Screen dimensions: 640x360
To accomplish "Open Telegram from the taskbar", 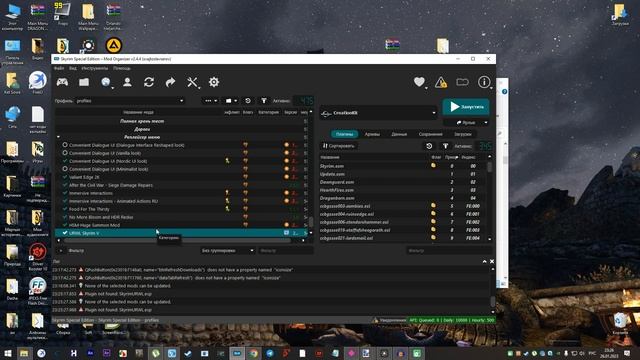I will (x=270, y=353).
